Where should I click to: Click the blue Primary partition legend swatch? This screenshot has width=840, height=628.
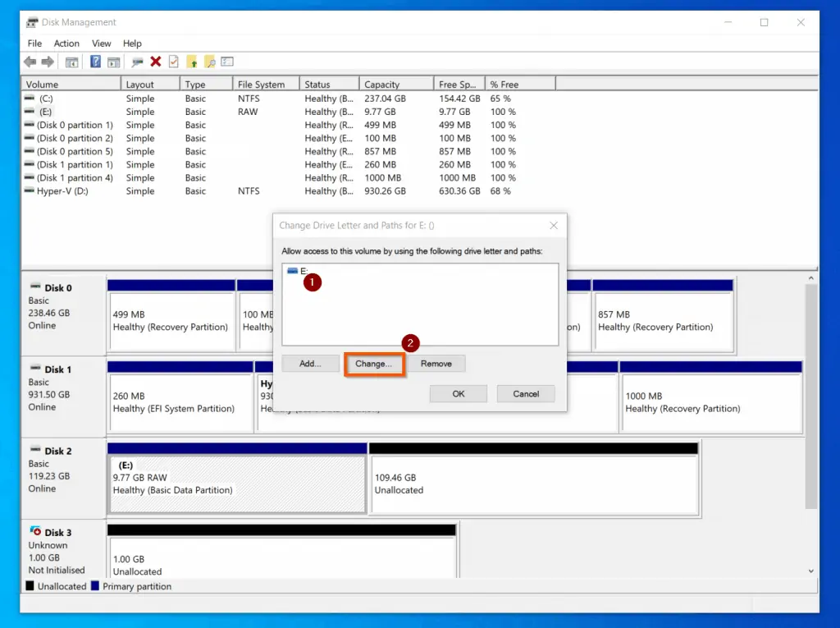coord(95,585)
